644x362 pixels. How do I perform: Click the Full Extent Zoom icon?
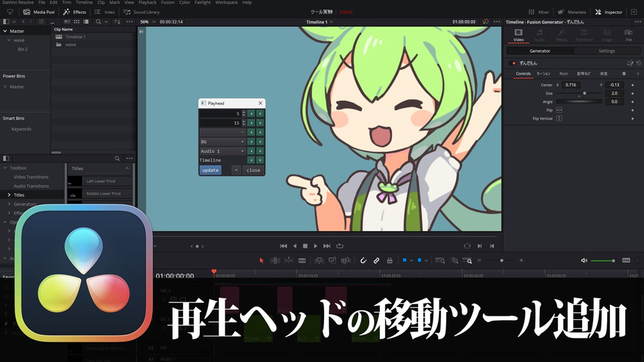440,260
